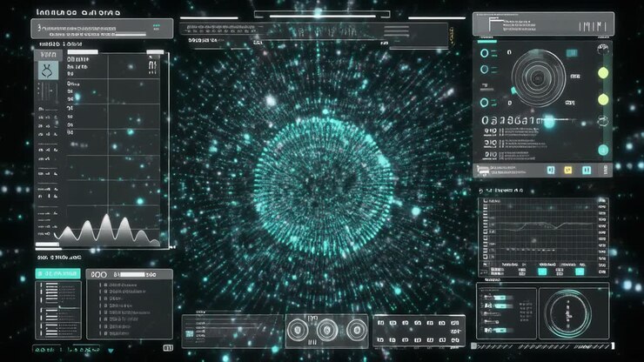Select the ringed planet icon on right strip

(x=602, y=121)
